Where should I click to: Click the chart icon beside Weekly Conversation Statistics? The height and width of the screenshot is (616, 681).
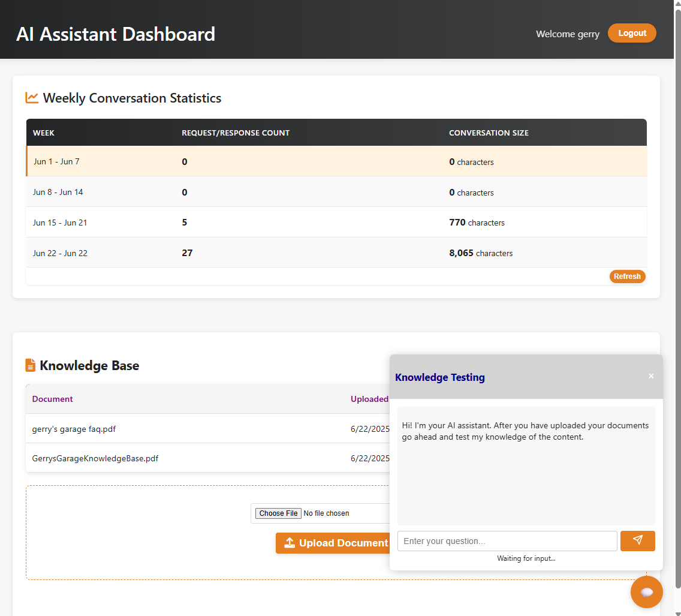click(x=31, y=97)
